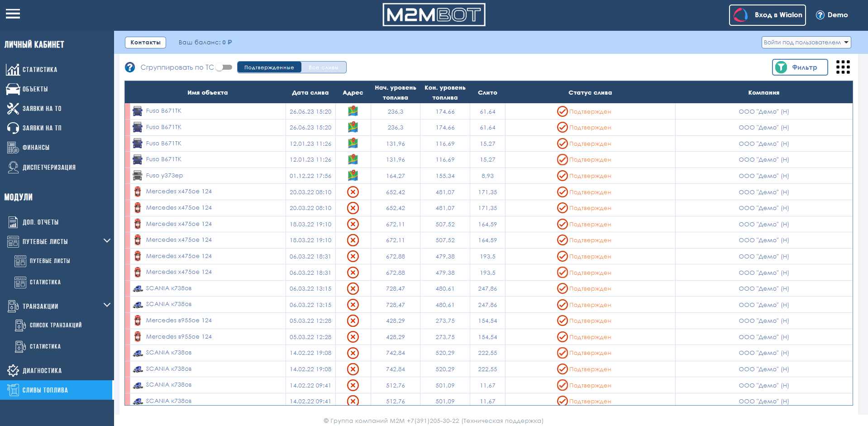Click Подтвержден status icon in Fuso y373ер row

tap(562, 176)
